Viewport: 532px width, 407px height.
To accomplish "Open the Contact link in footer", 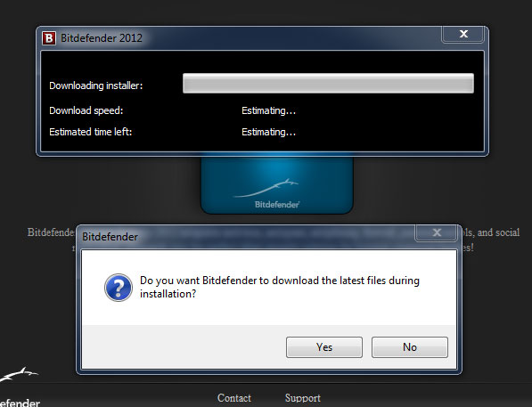I will pyautogui.click(x=234, y=398).
